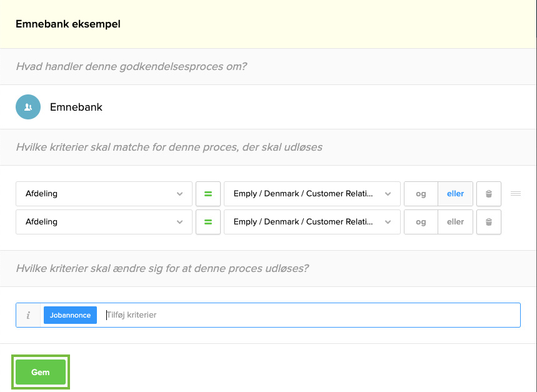The width and height of the screenshot is (537, 392).
Task: Expand first Emply / Denmark value dropdown
Action: tap(311, 194)
